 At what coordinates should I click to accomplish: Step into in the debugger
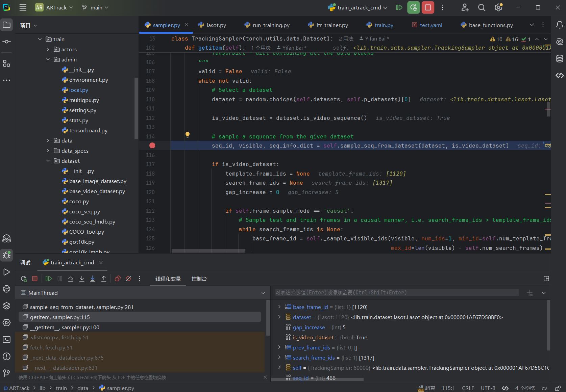point(82,279)
